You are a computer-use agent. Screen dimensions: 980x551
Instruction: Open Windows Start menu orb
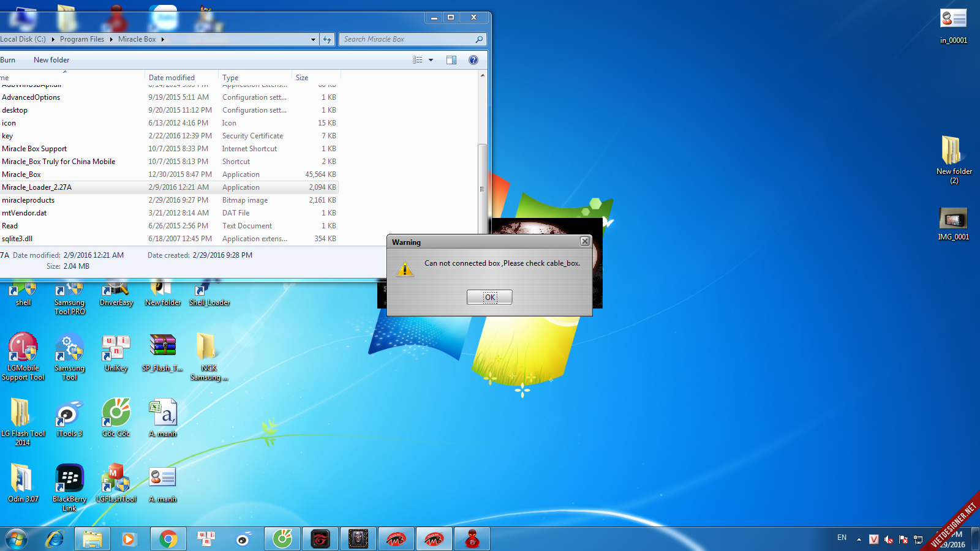pyautogui.click(x=17, y=539)
